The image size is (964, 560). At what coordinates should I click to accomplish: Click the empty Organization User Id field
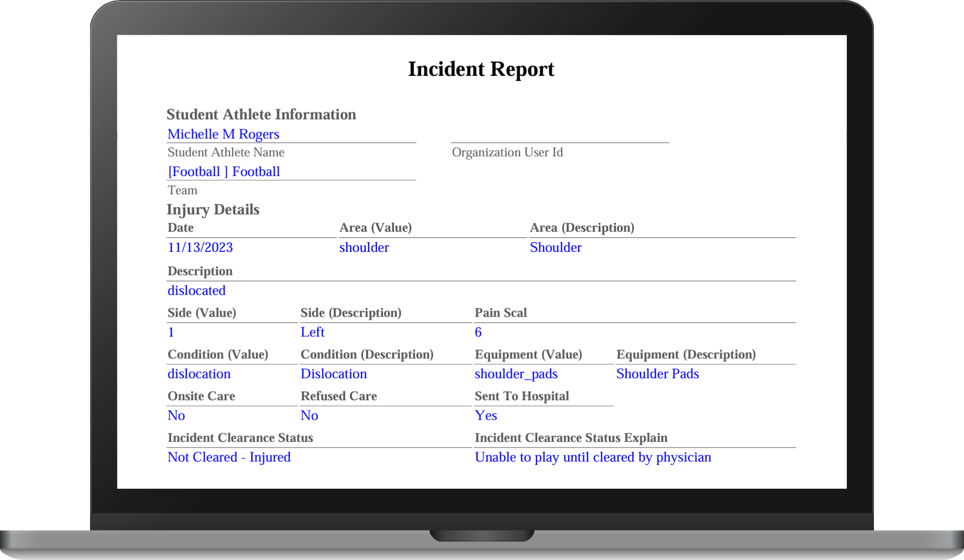[x=560, y=134]
